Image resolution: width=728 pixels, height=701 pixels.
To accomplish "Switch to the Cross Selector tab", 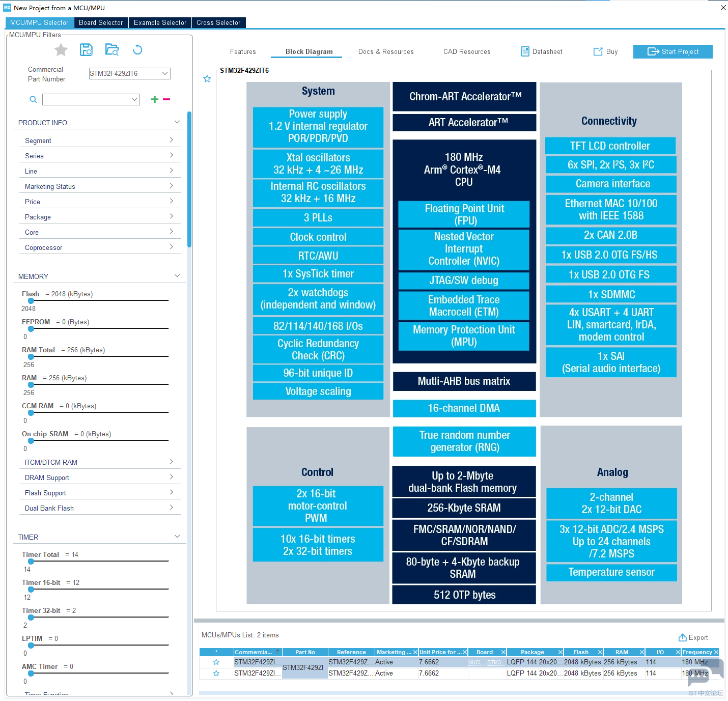I will (218, 23).
